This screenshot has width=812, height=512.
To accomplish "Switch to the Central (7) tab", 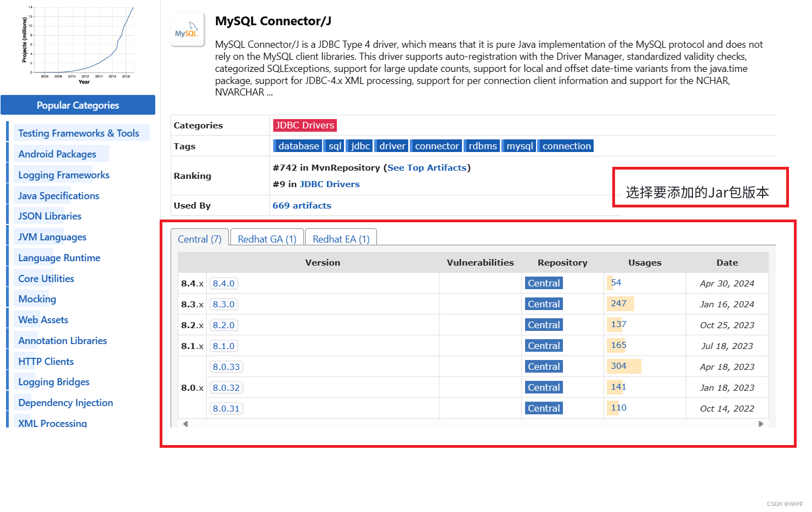I will pyautogui.click(x=200, y=239).
